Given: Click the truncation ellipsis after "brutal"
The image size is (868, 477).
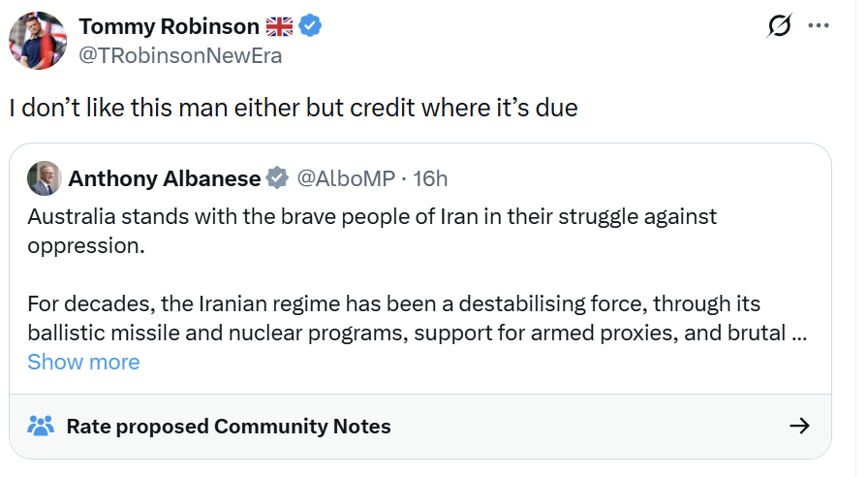Looking at the screenshot, I should pyautogui.click(x=799, y=334).
